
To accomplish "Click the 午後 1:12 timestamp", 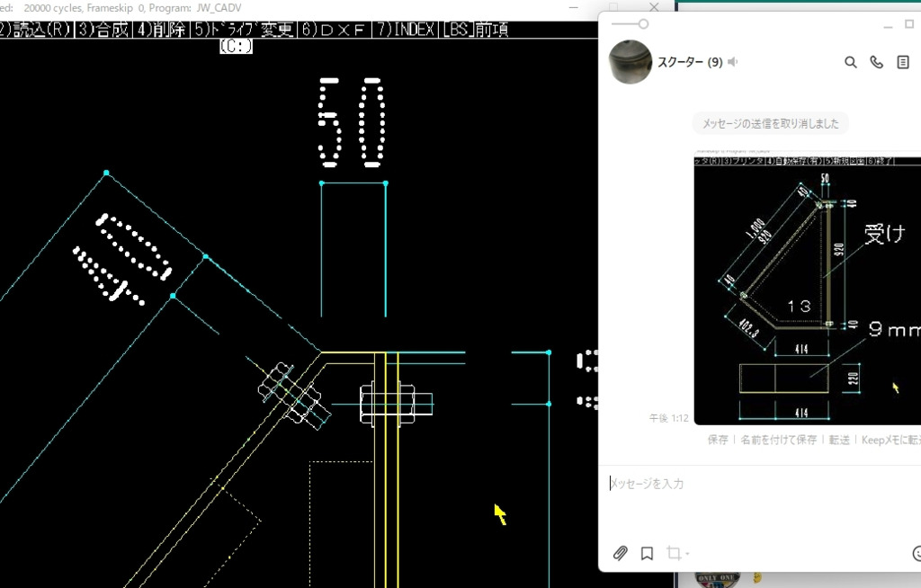I will pyautogui.click(x=668, y=418).
